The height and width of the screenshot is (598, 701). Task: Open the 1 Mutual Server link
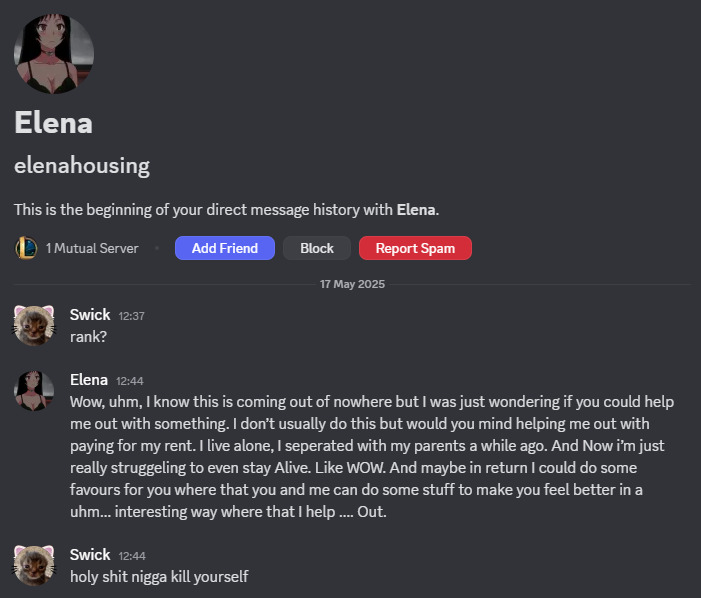[x=92, y=248]
